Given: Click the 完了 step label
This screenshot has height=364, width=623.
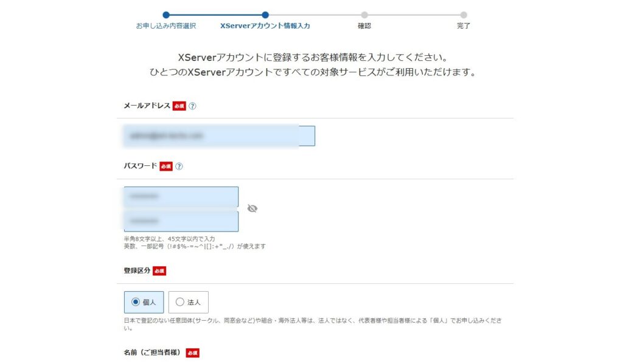Looking at the screenshot, I should pos(464,26).
